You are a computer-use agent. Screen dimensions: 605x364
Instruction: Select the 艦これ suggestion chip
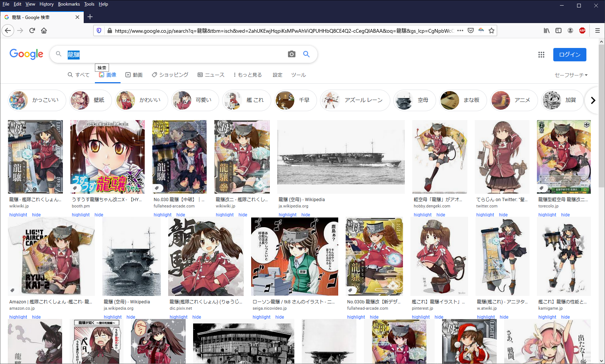click(x=246, y=100)
